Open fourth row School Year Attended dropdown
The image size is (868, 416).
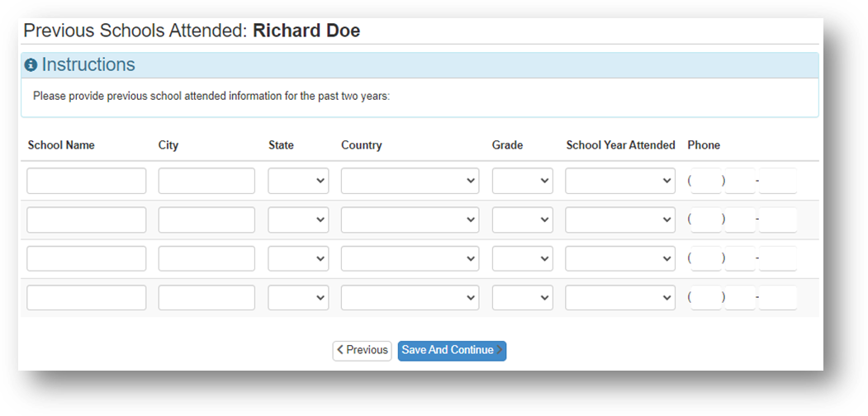620,298
